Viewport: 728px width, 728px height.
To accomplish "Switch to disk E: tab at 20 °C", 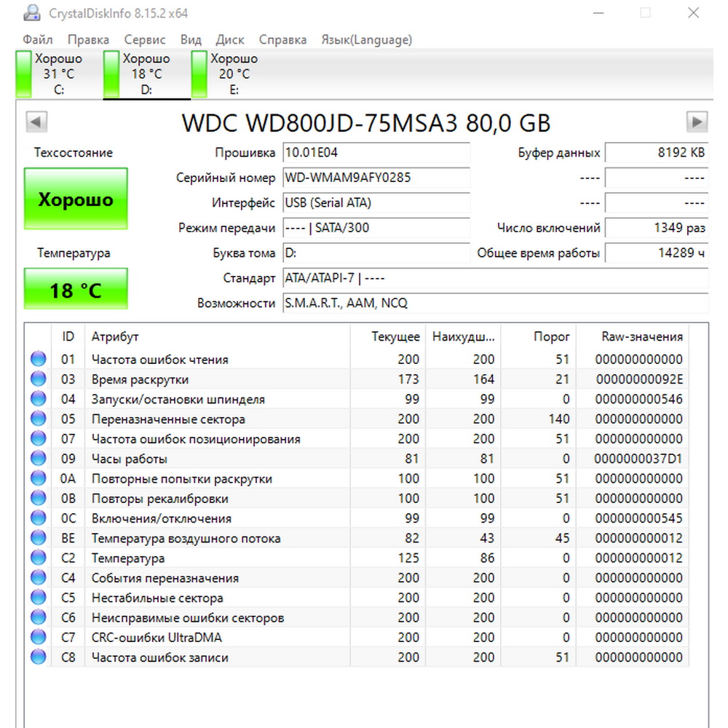I will [x=234, y=74].
